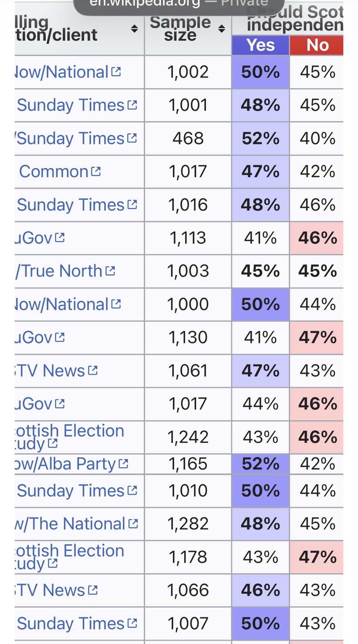358x644 pixels.
Task: Click external link icon in 1,061 sample row
Action: tap(93, 370)
